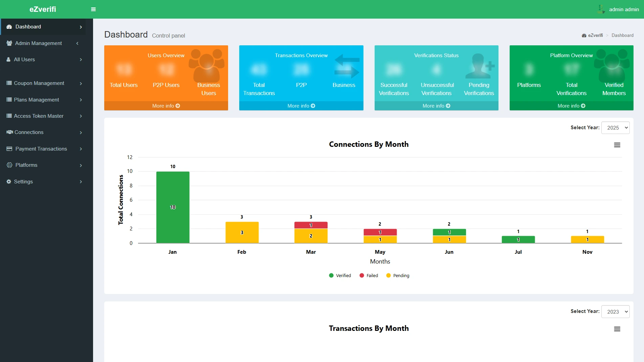Open the Dashboard menu item
This screenshot has width=644, height=362.
point(43,27)
